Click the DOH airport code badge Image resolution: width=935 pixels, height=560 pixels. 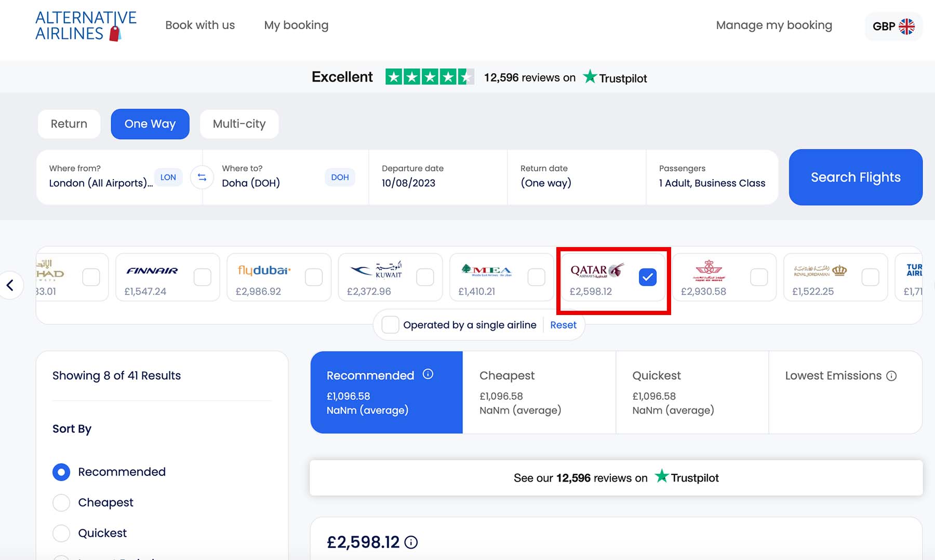340,177
